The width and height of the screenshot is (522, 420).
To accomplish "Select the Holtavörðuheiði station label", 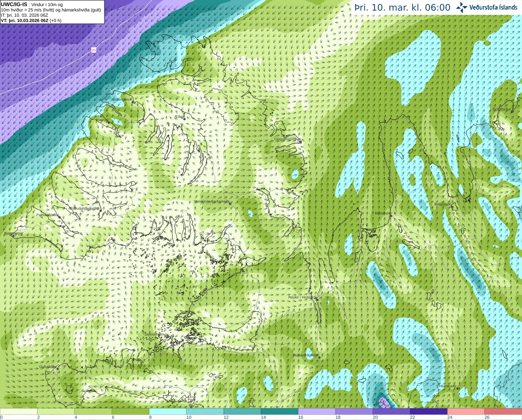I will pos(306,355).
